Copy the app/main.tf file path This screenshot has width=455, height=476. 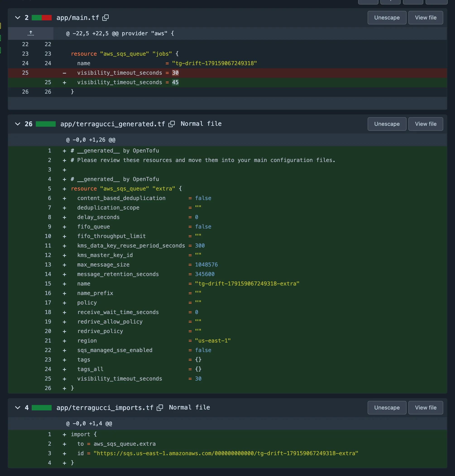pyautogui.click(x=105, y=18)
